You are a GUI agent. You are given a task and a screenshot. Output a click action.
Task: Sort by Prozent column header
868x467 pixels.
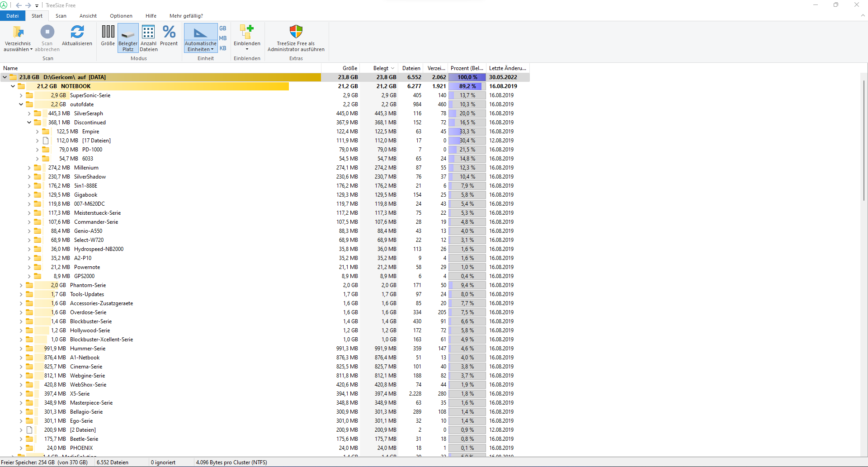point(467,68)
